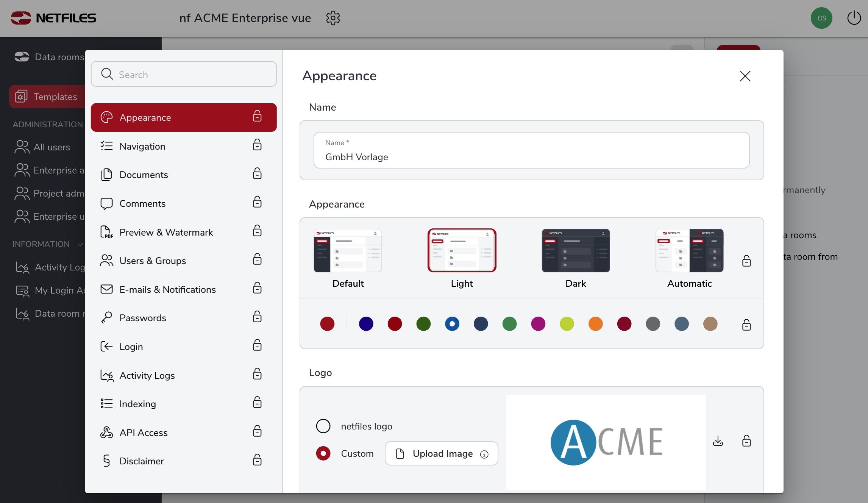Toggle the lock next to Passwords
868x503 pixels.
pyautogui.click(x=257, y=317)
